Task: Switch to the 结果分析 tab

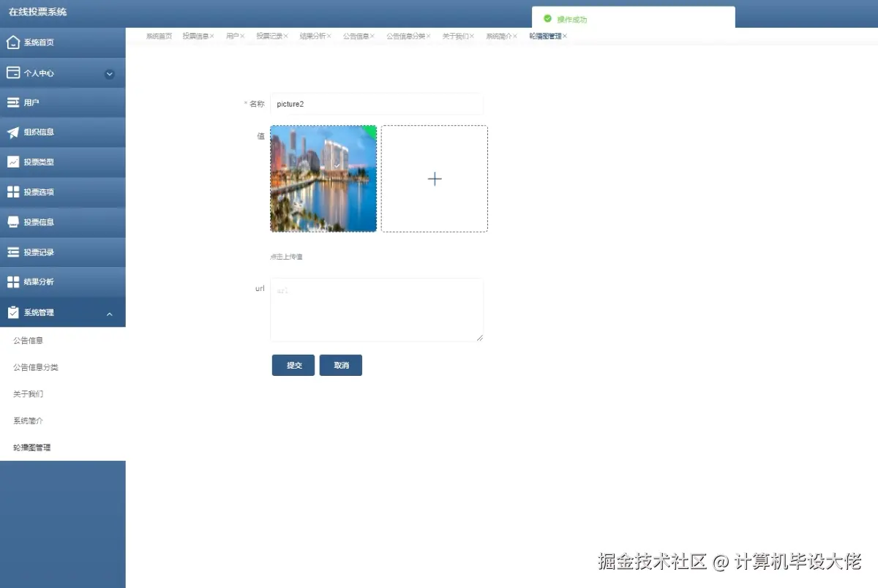Action: (312, 34)
